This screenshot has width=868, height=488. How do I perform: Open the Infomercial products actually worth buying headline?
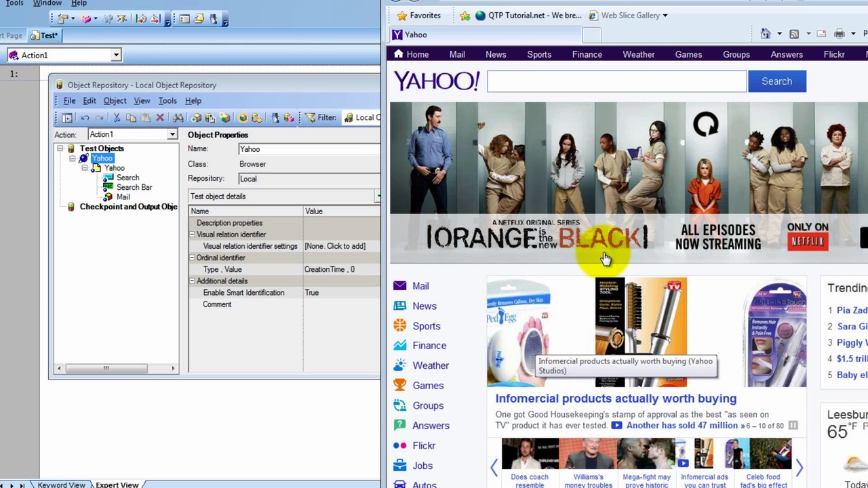pos(616,399)
